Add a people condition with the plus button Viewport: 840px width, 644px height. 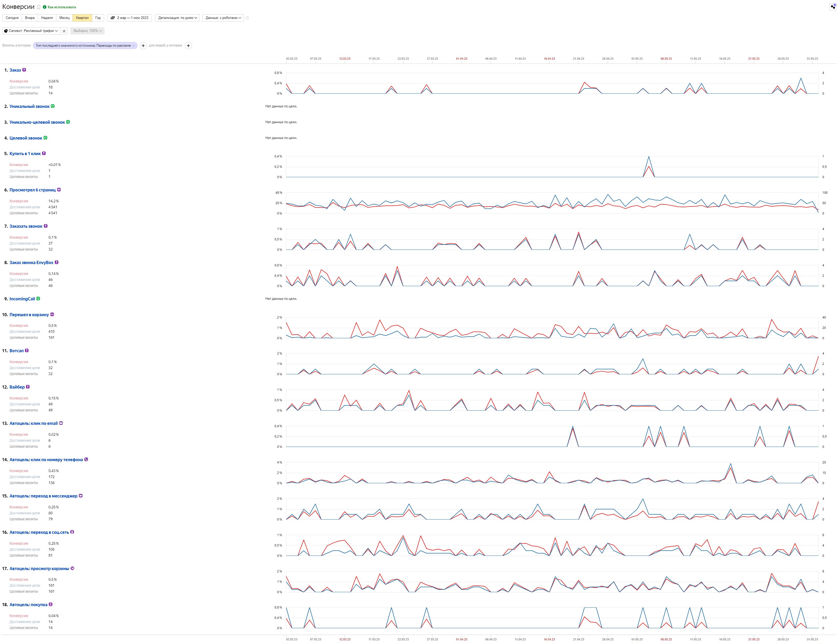188,46
